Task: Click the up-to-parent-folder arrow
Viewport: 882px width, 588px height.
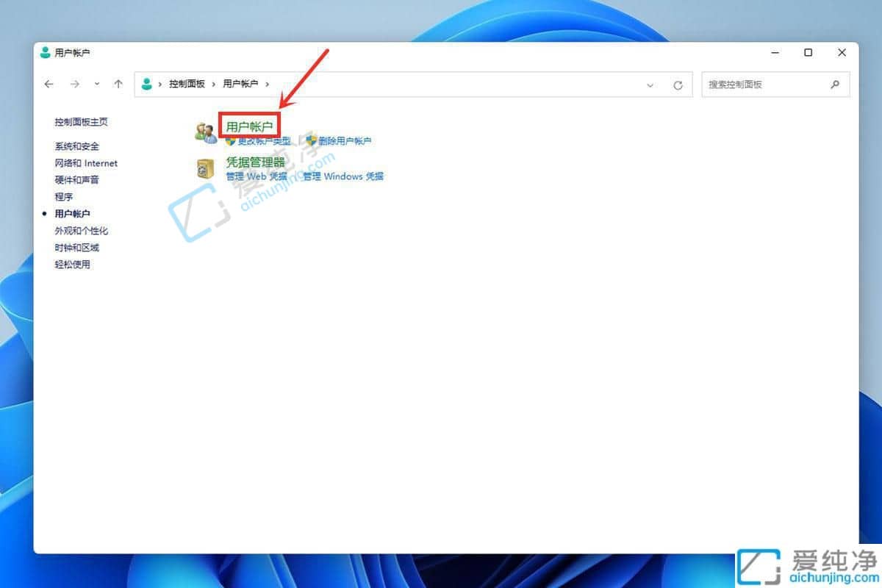Action: coord(118,84)
